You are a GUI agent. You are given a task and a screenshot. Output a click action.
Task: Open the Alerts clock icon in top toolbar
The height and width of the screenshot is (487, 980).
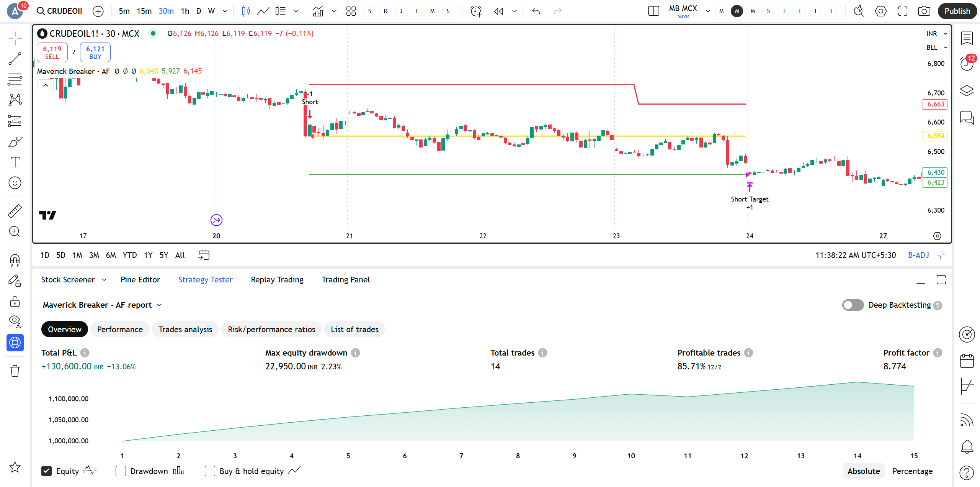pos(476,11)
